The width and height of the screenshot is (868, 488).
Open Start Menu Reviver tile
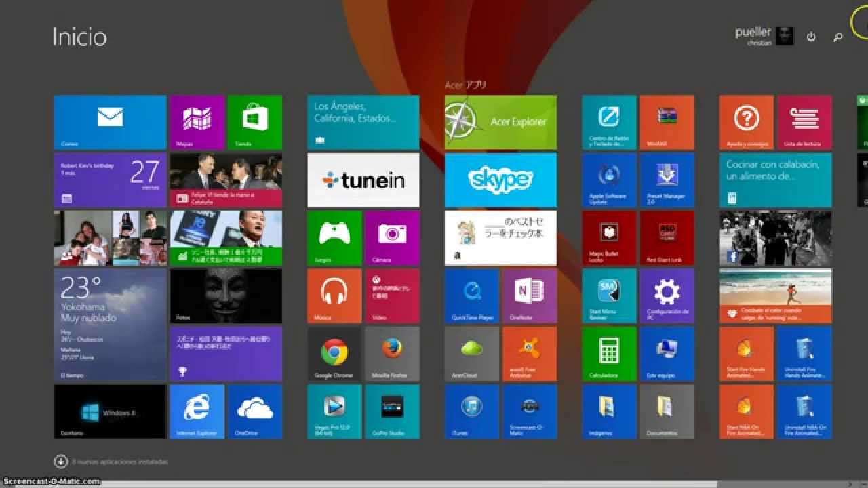tap(609, 296)
